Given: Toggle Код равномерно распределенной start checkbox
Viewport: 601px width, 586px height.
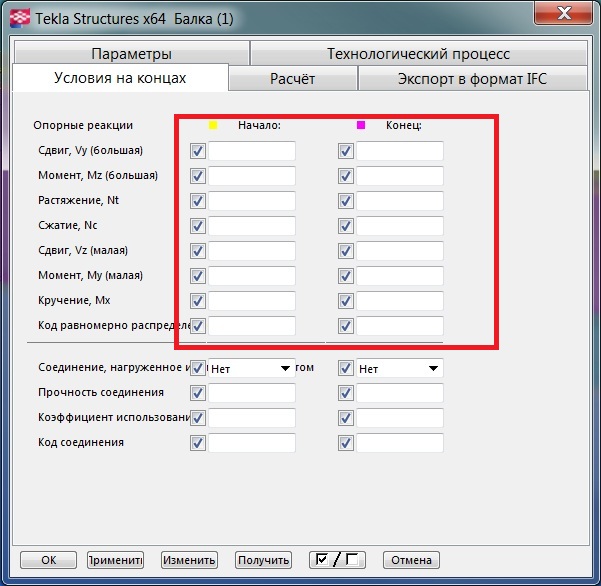Looking at the screenshot, I should coord(198,326).
